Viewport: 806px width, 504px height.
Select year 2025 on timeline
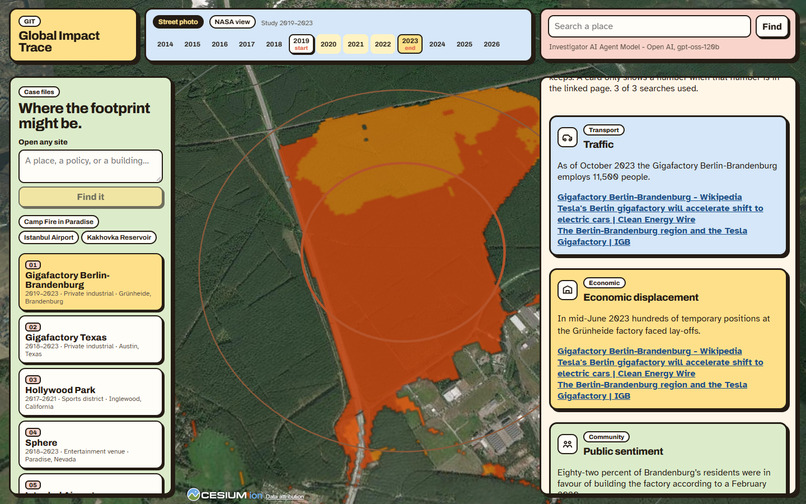[464, 44]
